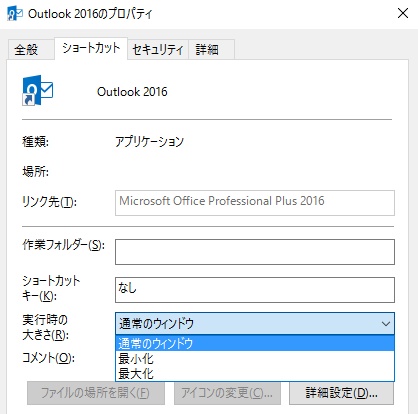Screen dimensions: 418x414
Task: Click the リンク先 field showing Microsoft Office Professional
Action: pos(255,203)
